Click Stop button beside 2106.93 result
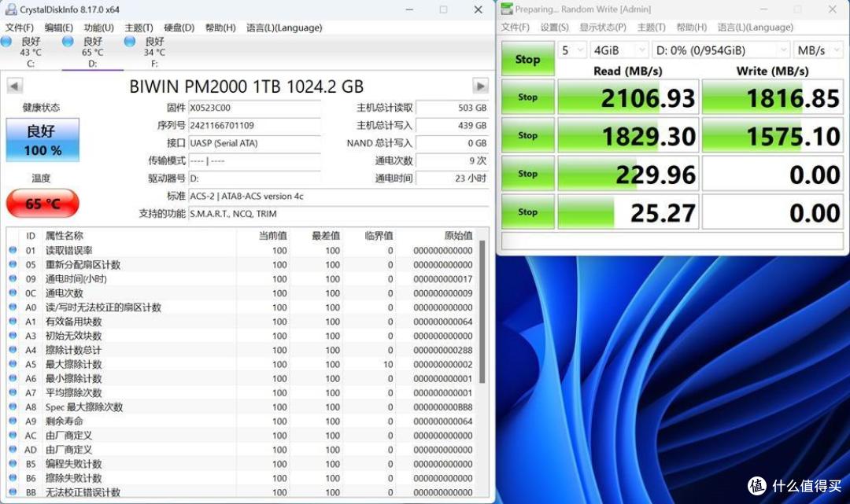850x504 pixels. point(527,97)
